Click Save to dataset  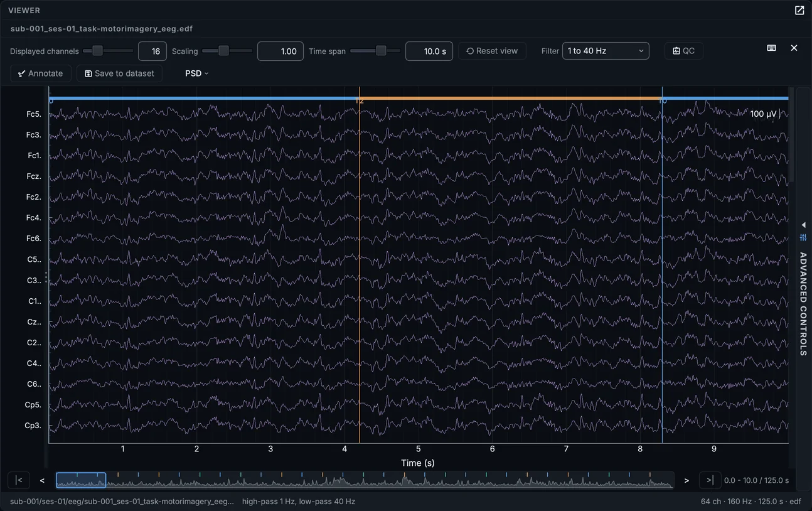click(119, 73)
